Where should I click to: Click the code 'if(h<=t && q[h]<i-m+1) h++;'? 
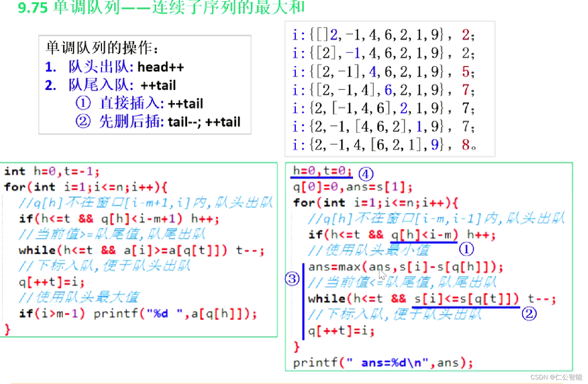(x=119, y=218)
